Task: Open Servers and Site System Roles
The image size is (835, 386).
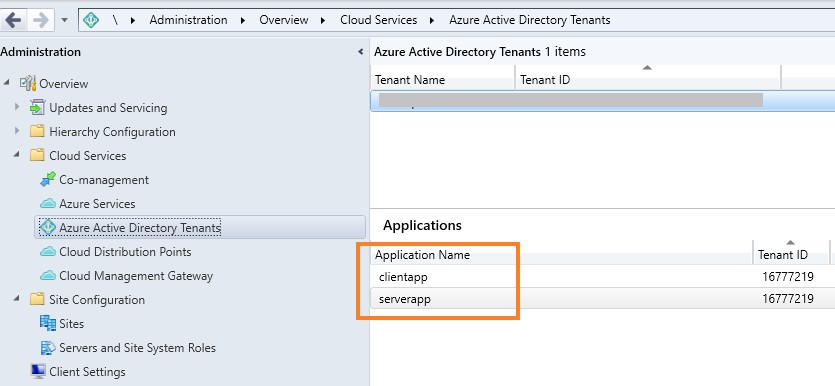Action: 137,348
